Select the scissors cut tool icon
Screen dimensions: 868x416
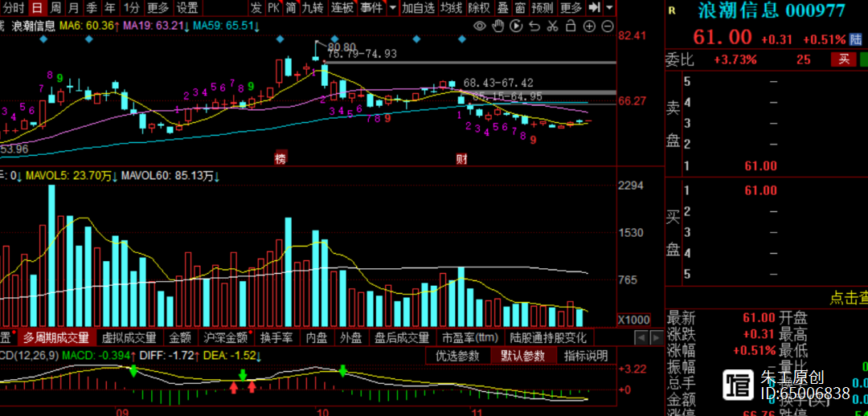tap(551, 26)
